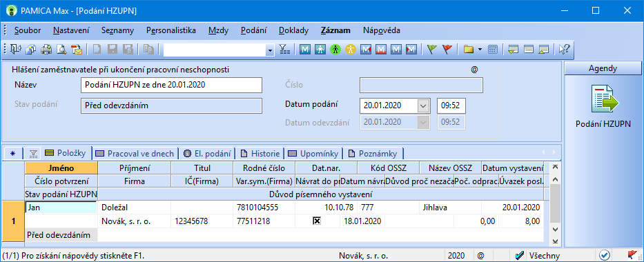644x262 pixels.
Task: Click the disabled save diskette toolbar icon
Action: (112, 50)
